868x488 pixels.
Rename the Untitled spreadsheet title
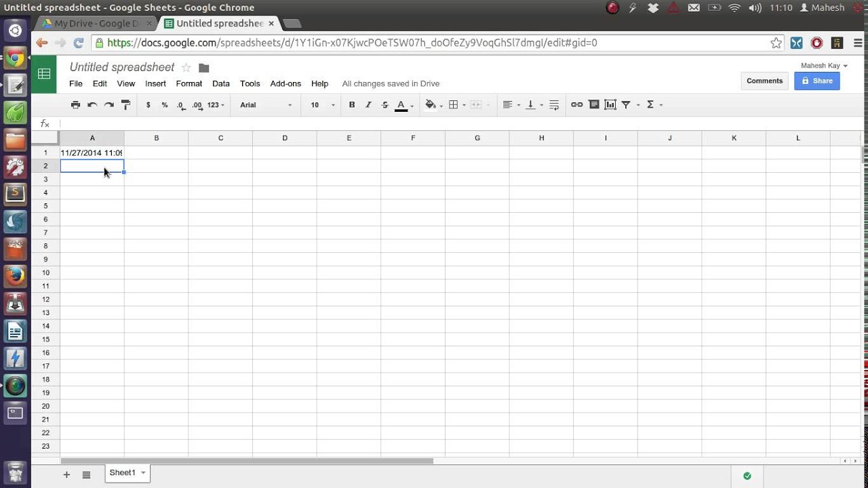(122, 67)
